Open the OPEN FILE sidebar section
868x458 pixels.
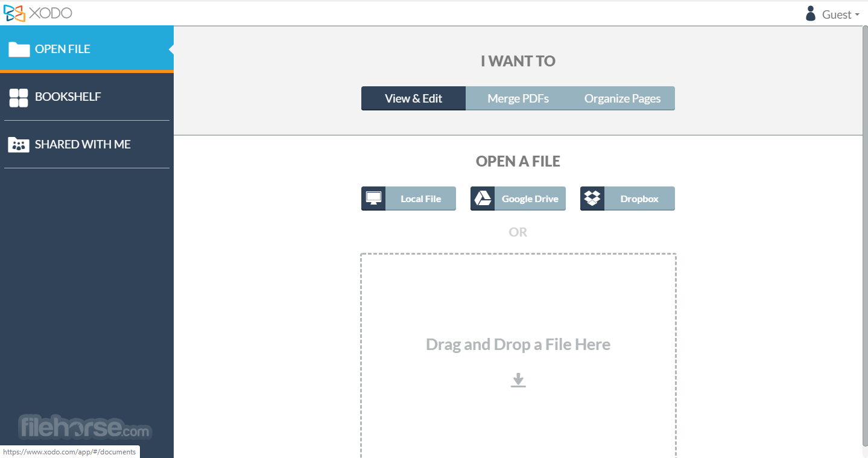tap(87, 49)
